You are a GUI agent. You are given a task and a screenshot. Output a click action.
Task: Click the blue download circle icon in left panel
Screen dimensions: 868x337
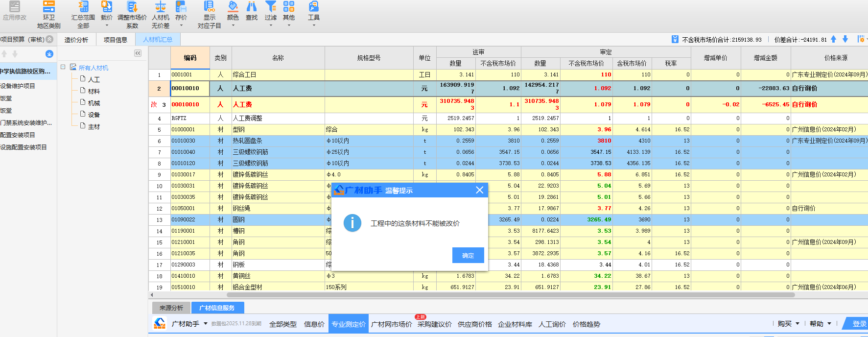[49, 54]
